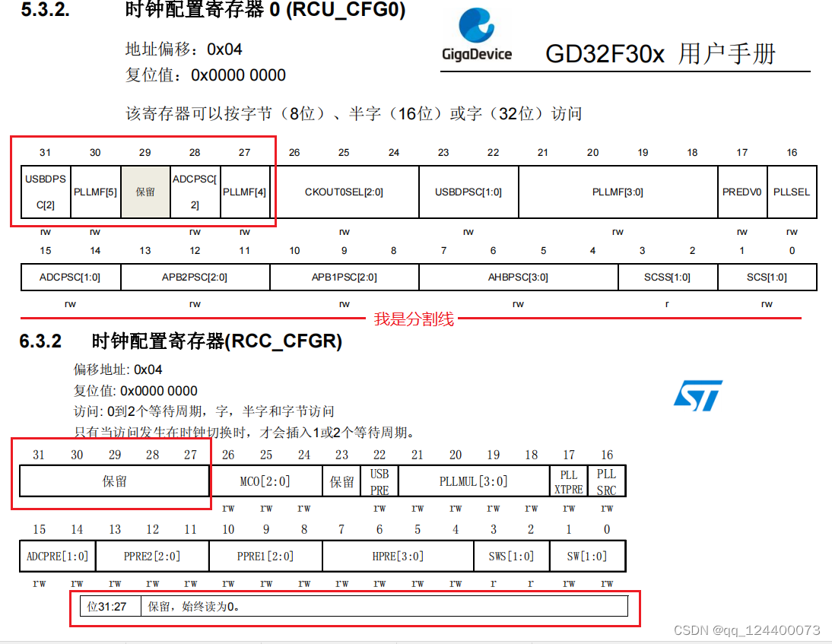
Task: Open the AHBPSC[3:0] field options
Action: click(517, 277)
